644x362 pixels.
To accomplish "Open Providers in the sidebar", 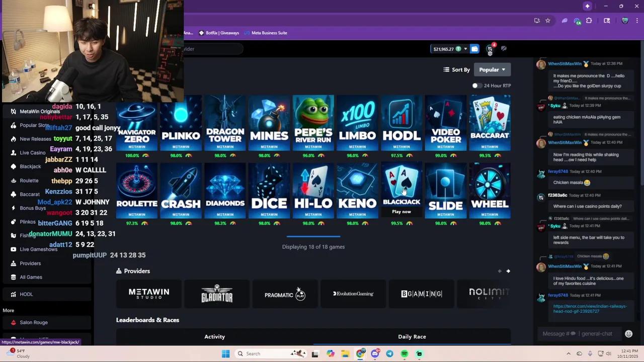I will [x=30, y=263].
